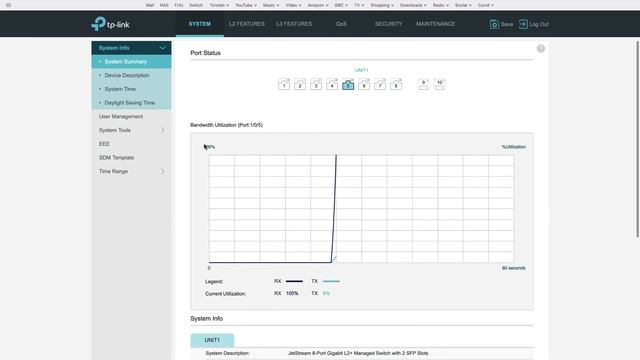The width and height of the screenshot is (640, 360).
Task: Click the Save disk icon
Action: tap(494, 24)
